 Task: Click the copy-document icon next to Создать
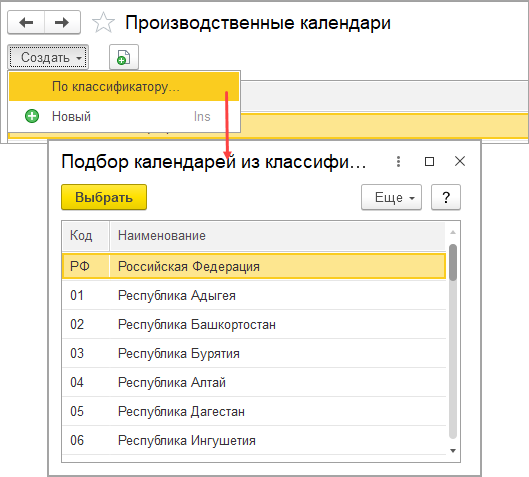coord(124,57)
